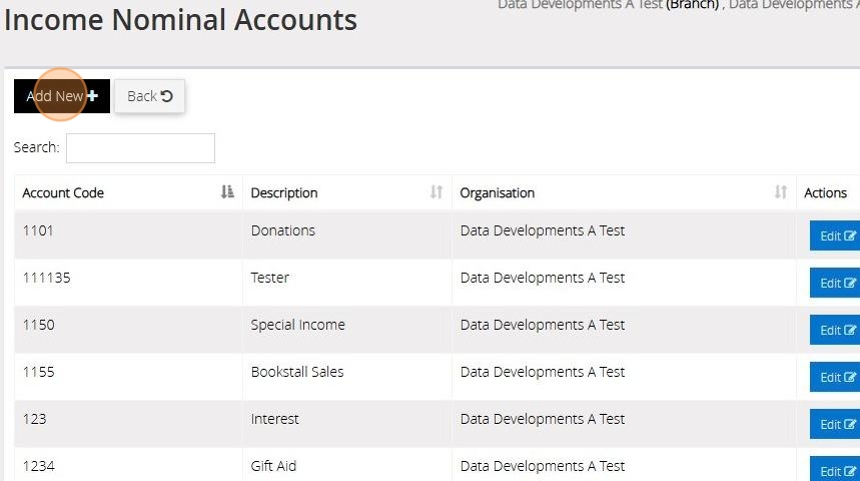The image size is (860, 481).
Task: Select account code 111135 cell
Action: point(47,278)
